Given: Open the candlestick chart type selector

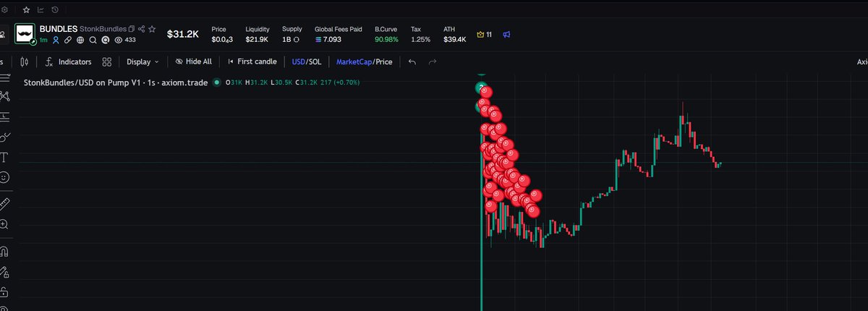Looking at the screenshot, I should coord(24,61).
